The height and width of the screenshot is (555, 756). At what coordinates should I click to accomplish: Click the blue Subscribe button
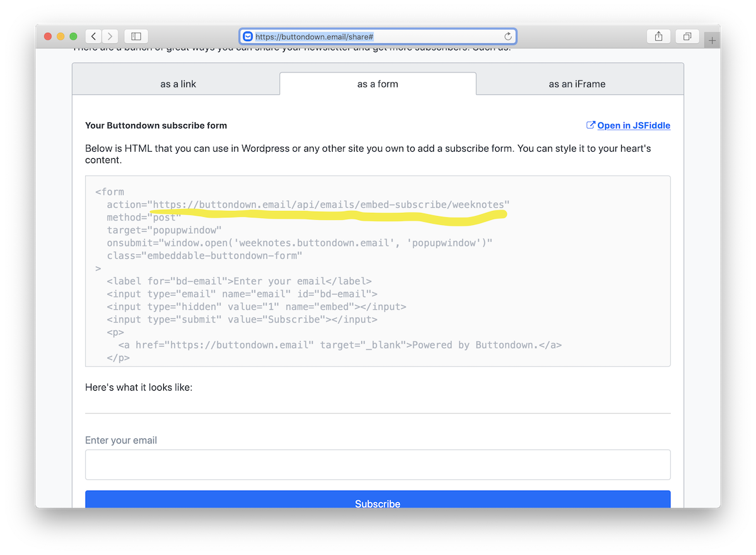(x=378, y=500)
